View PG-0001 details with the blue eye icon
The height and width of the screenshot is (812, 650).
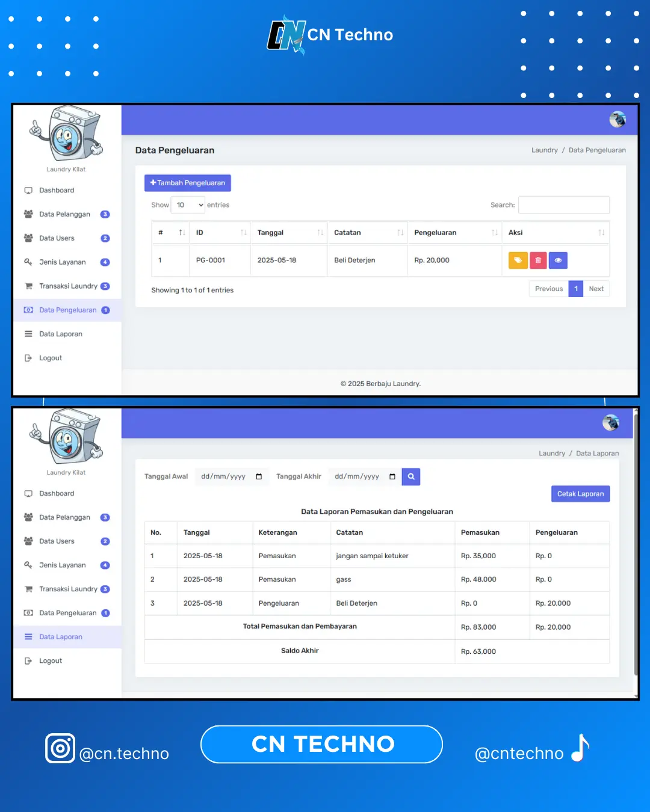click(x=558, y=260)
